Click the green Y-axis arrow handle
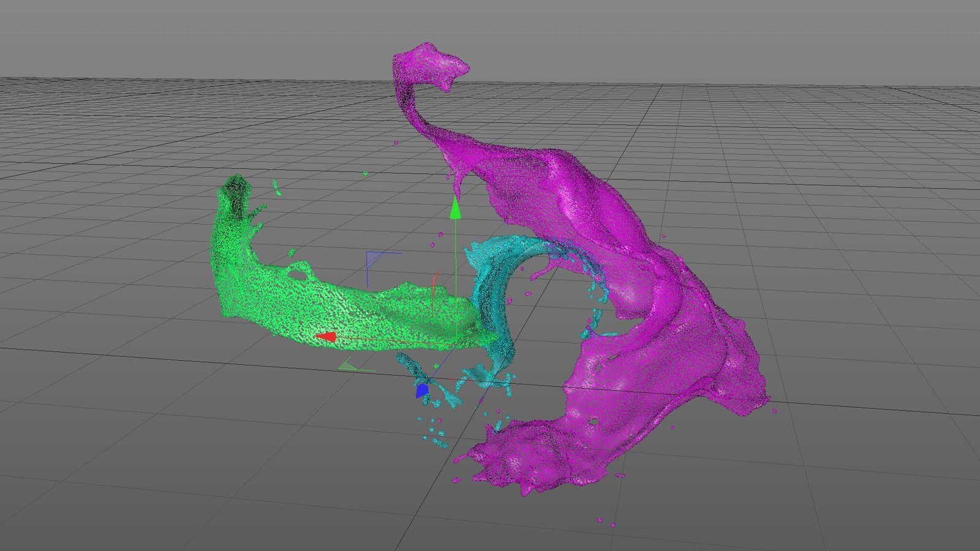This screenshot has width=980, height=551. click(455, 209)
